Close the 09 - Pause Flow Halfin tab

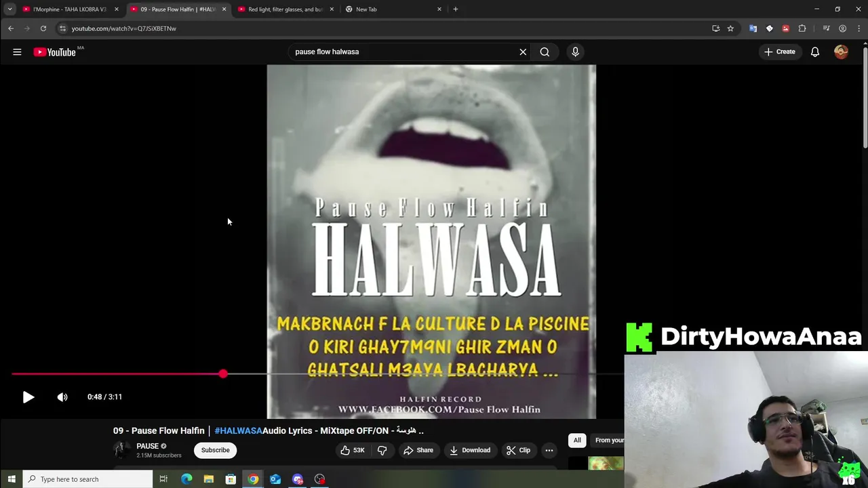[x=224, y=9]
